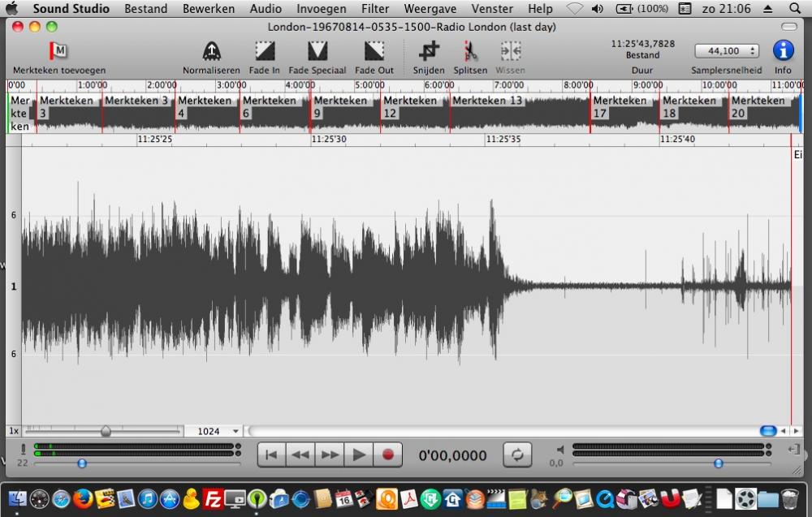Click the Merkteken toevoegen marker icon
812x517 pixels.
(x=58, y=51)
